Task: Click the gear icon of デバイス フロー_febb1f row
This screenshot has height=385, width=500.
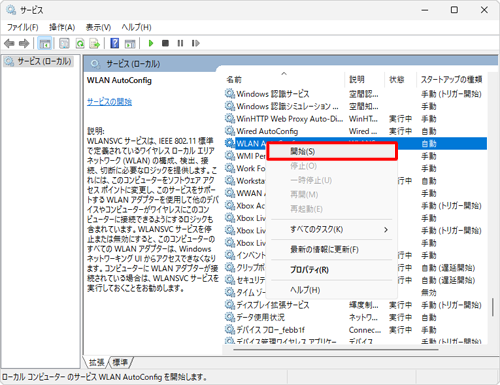Action: [x=229, y=330]
